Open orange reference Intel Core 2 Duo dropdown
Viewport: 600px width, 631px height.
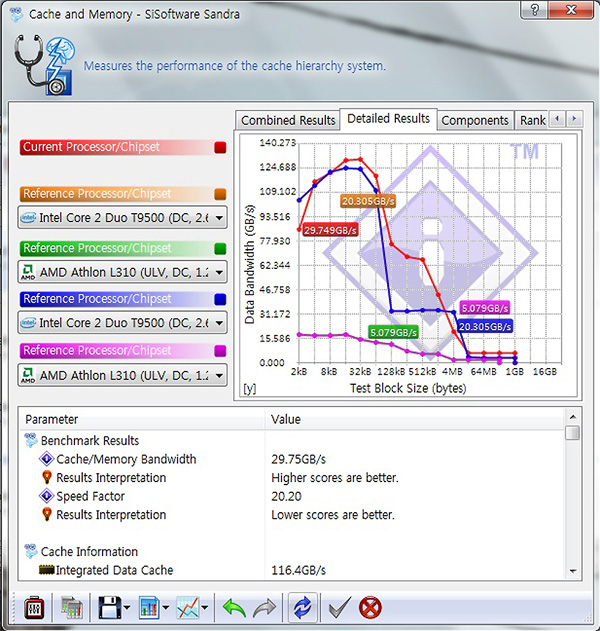point(122,218)
